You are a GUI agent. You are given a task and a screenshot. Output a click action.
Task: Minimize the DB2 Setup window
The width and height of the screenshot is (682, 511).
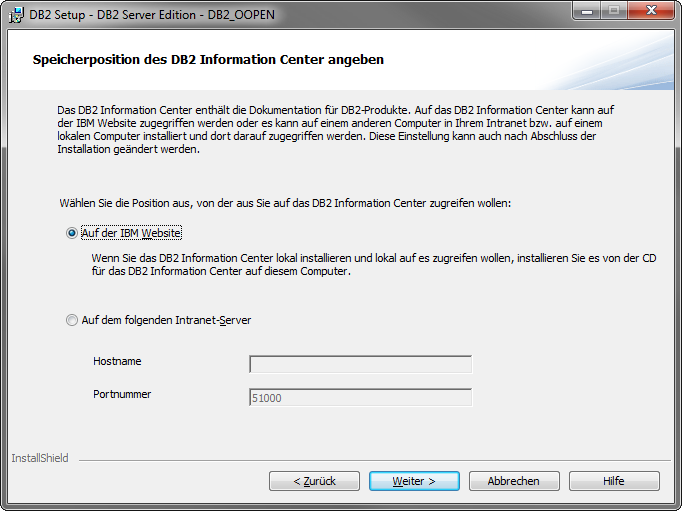[x=587, y=11]
